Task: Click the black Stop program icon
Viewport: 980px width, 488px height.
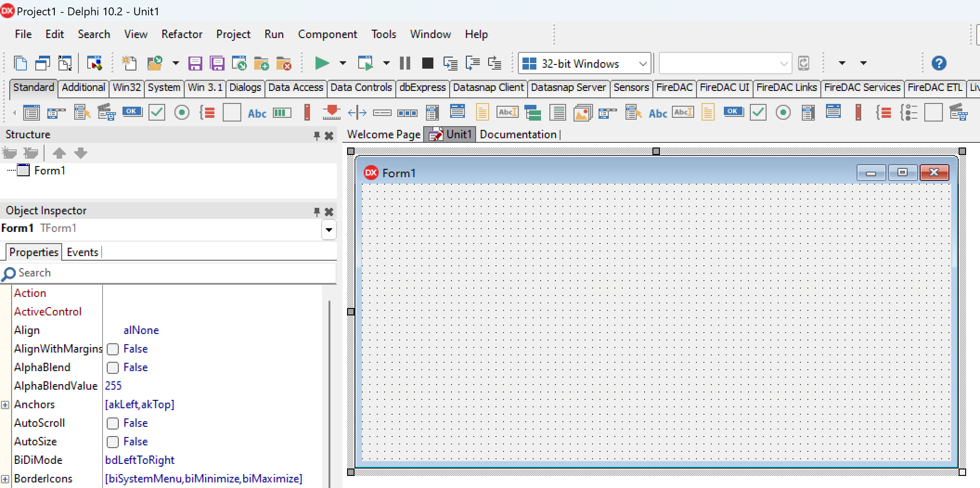Action: (427, 63)
